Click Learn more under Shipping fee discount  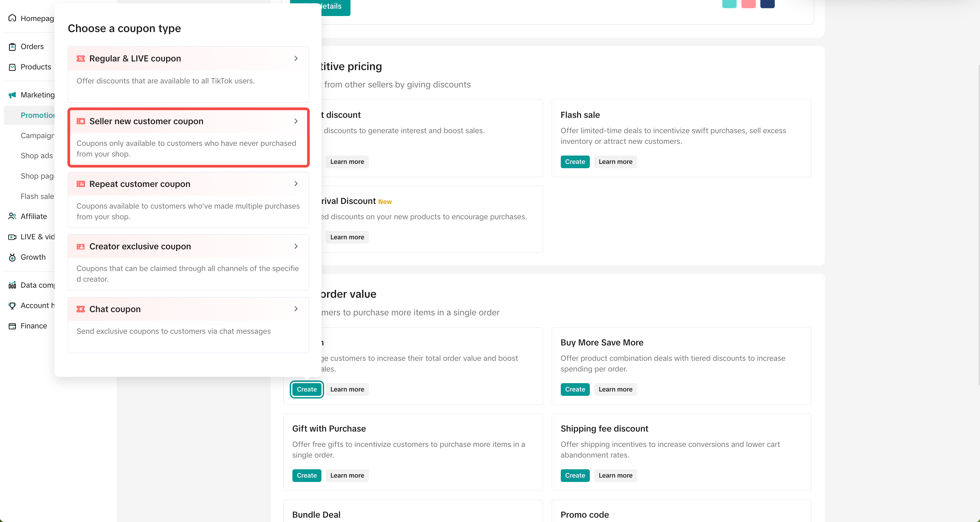(x=615, y=475)
